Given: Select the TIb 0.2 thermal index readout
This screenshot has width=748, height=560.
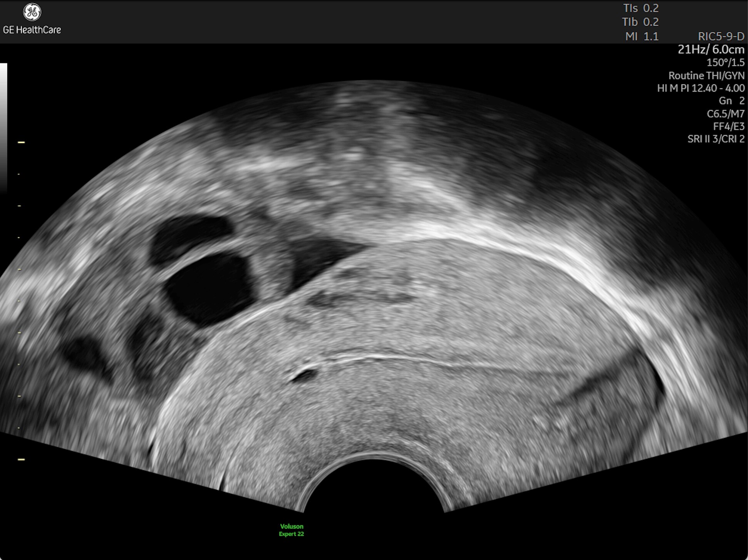Looking at the screenshot, I should pos(640,22).
